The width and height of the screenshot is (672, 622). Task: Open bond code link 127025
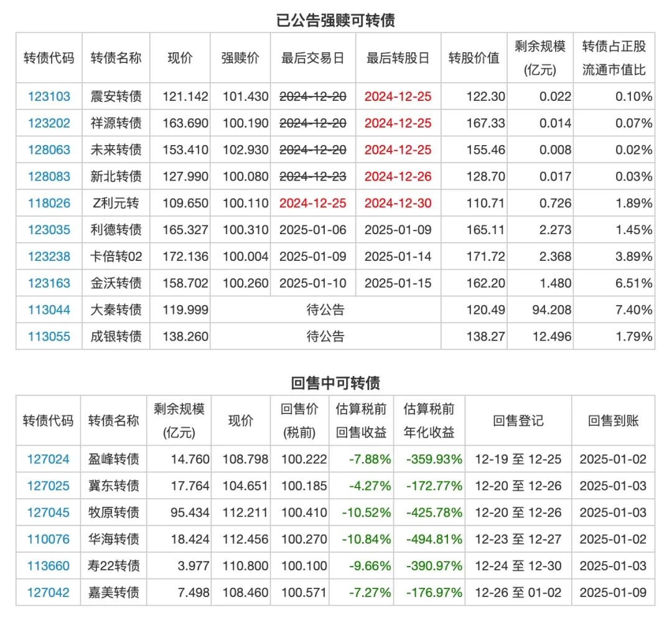point(48,486)
